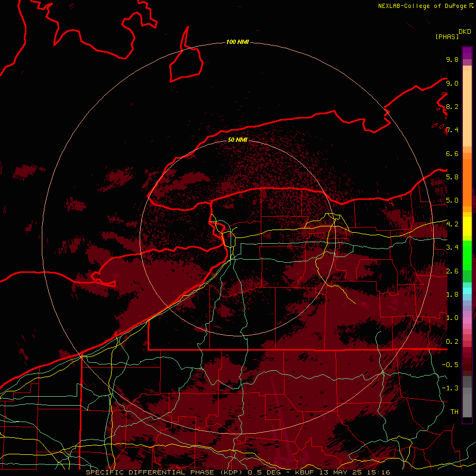Click the -0.5 scale value
Image resolution: width=476 pixels, height=476 pixels.
pos(450,365)
